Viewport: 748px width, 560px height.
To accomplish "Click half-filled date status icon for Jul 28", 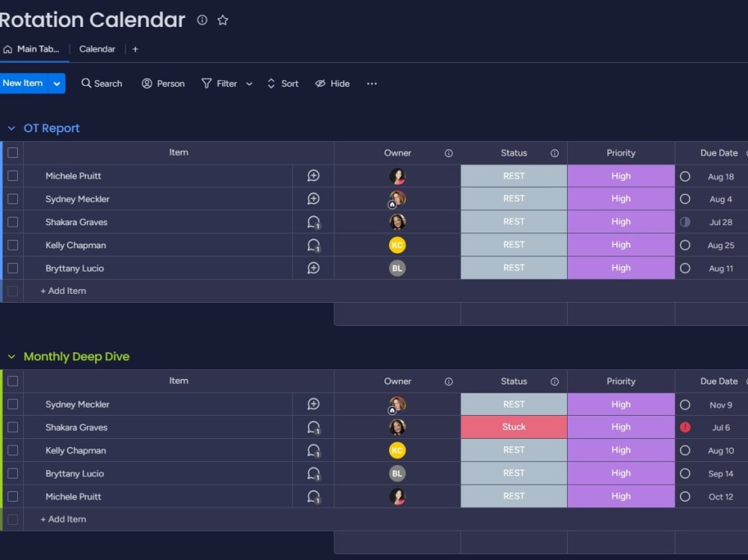I will 685,222.
